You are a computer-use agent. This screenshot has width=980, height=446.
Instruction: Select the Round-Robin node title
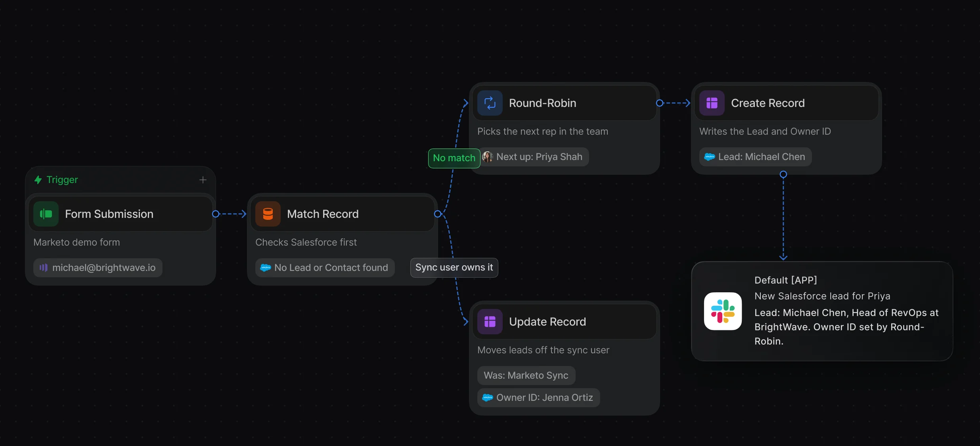(543, 103)
